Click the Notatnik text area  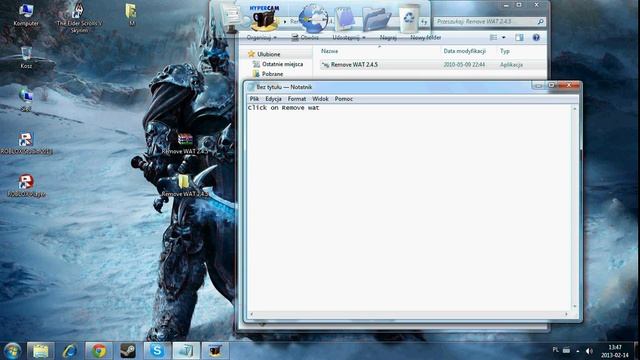point(409,207)
